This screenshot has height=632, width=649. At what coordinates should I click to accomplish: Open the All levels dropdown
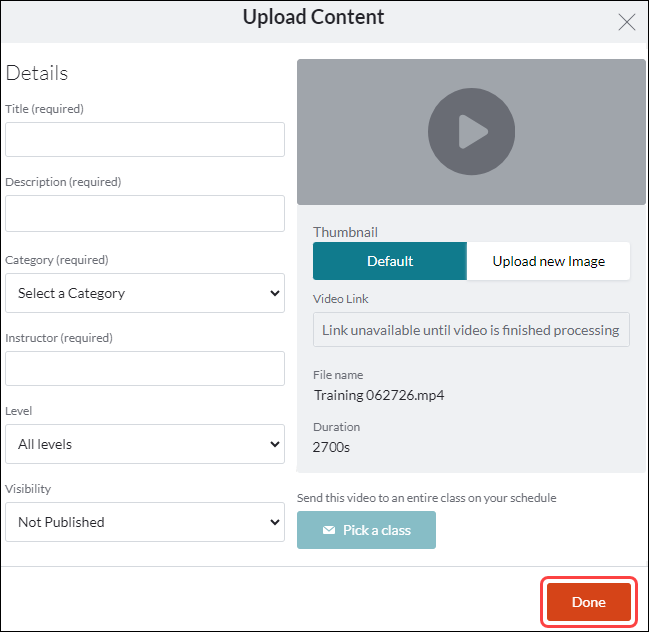point(145,444)
